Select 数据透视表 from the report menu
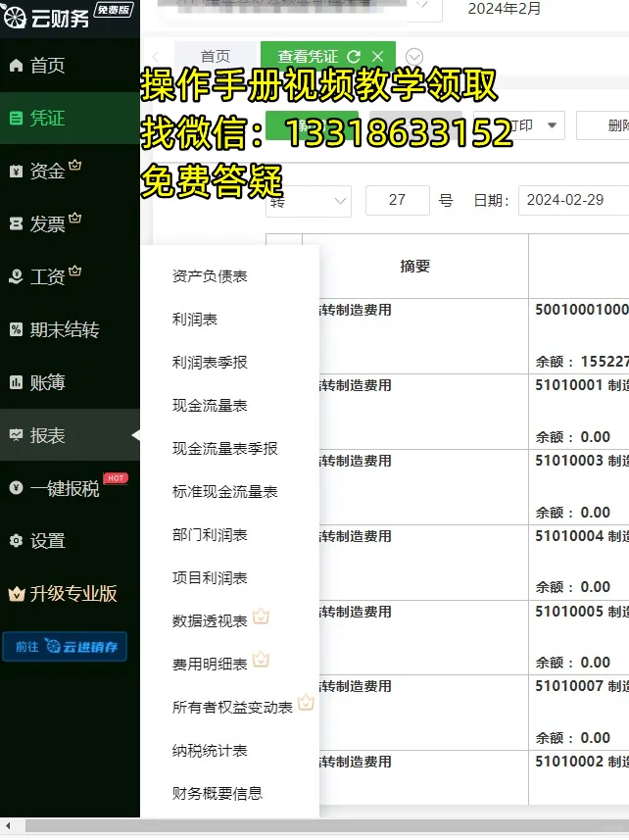This screenshot has width=629, height=840. [x=210, y=621]
